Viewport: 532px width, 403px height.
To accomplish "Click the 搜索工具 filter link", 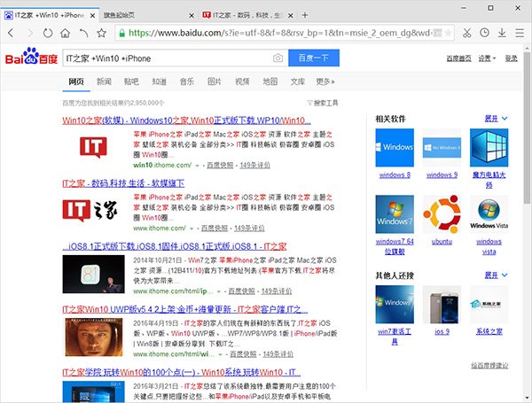I will click(324, 103).
